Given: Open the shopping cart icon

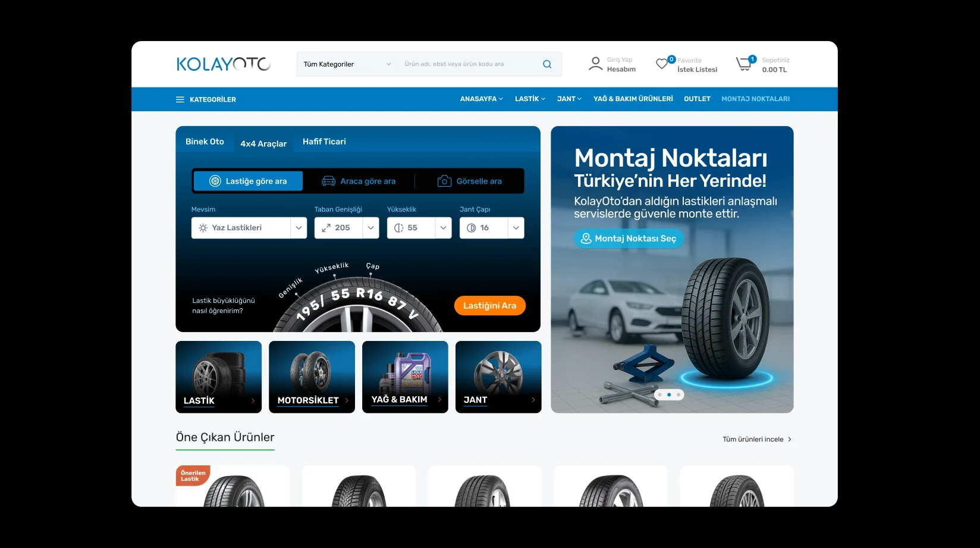Looking at the screenshot, I should [x=743, y=64].
